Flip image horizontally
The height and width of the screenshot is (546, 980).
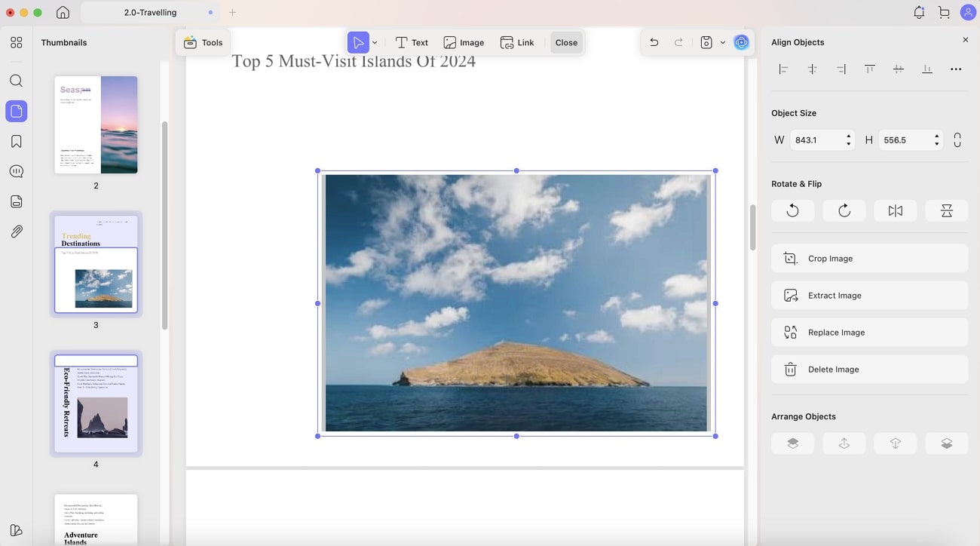896,210
